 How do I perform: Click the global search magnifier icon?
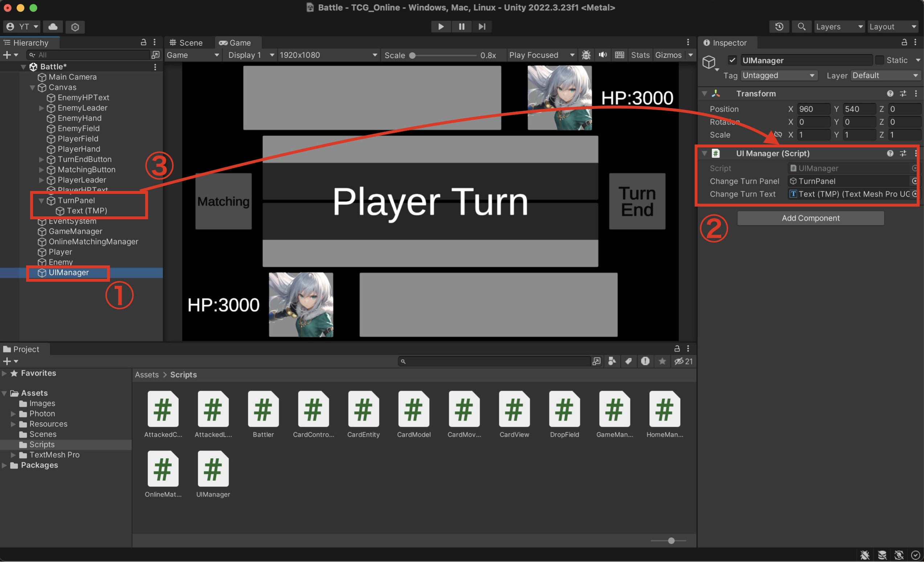(801, 27)
